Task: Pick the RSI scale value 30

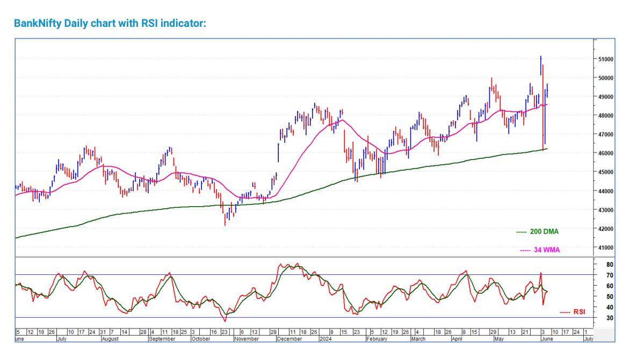Action: (x=610, y=318)
